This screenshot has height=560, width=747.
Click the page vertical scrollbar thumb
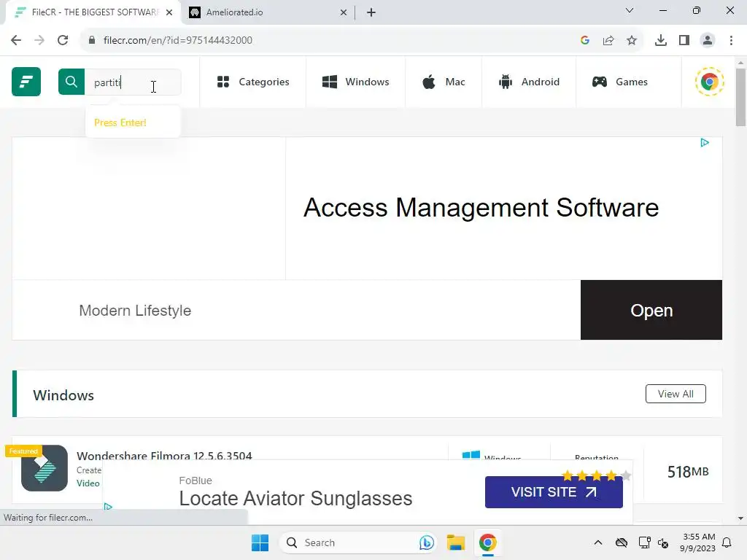740,98
